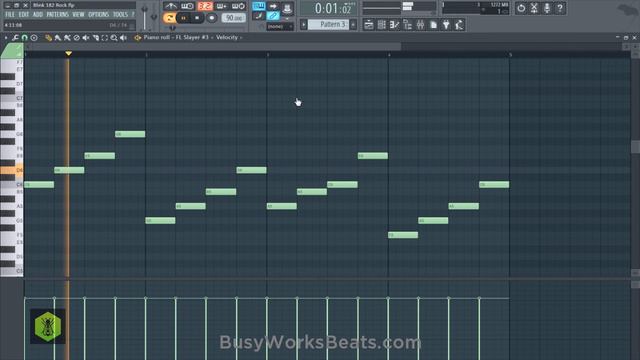
Task: Toggle overdub blend recording icon
Action: coord(222,6)
